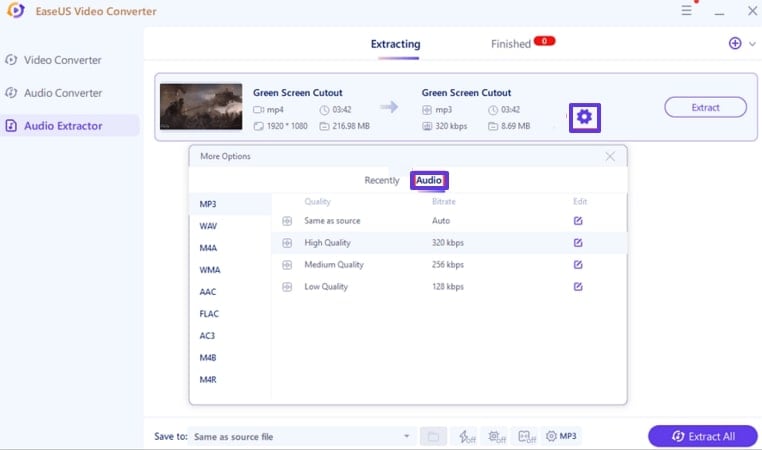Click the 216.98 MB source size value
The image size is (762, 450).
tap(351, 126)
